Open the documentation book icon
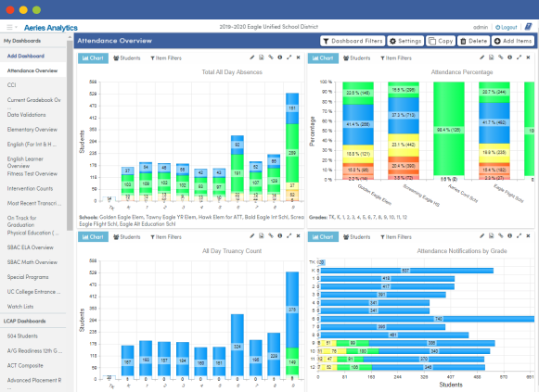The image size is (539, 392). (x=529, y=27)
